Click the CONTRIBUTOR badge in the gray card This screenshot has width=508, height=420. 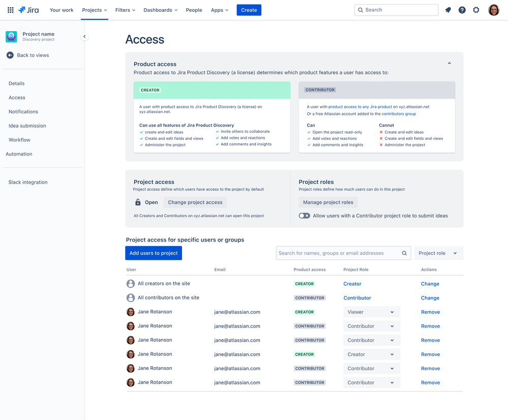click(320, 90)
